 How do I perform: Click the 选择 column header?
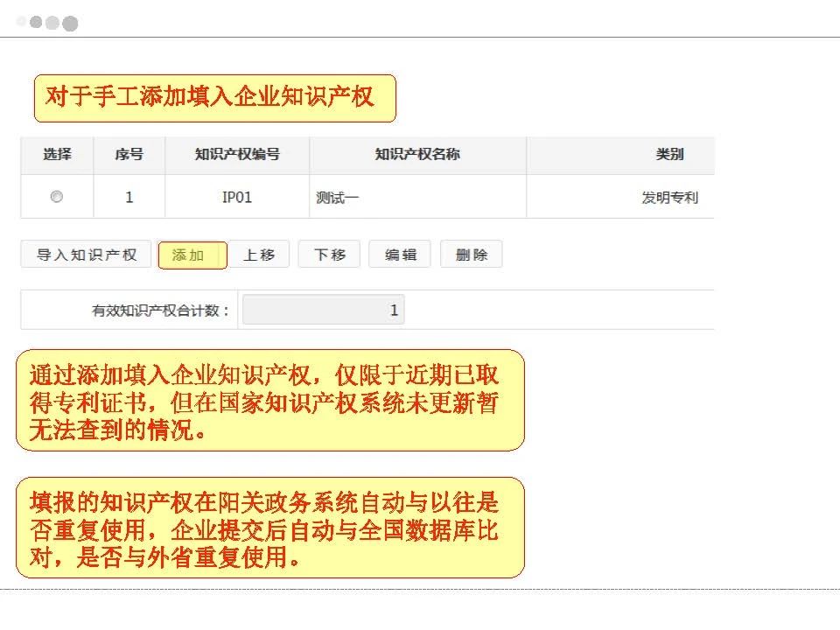click(58, 154)
